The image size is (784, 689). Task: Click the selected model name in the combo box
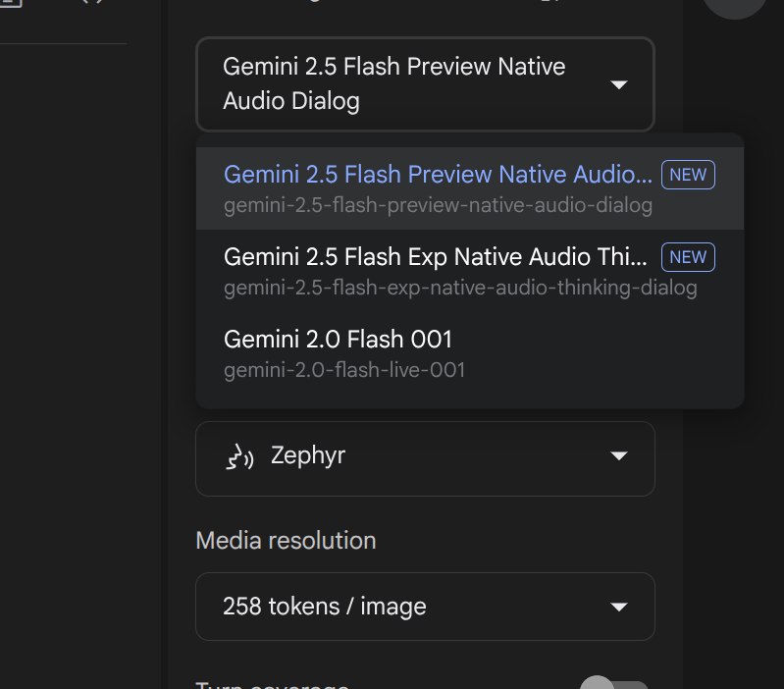click(394, 83)
